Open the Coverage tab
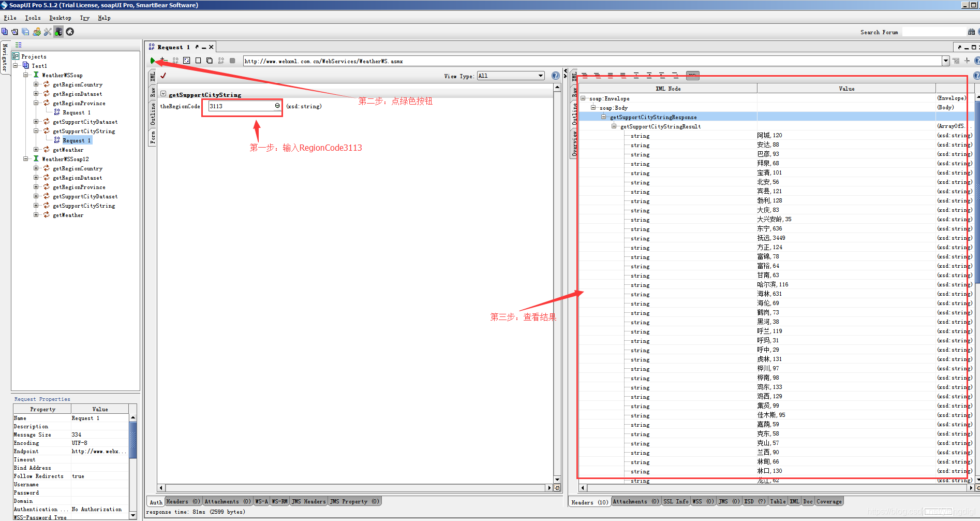Screen dimensions: 980x521 tap(829, 501)
